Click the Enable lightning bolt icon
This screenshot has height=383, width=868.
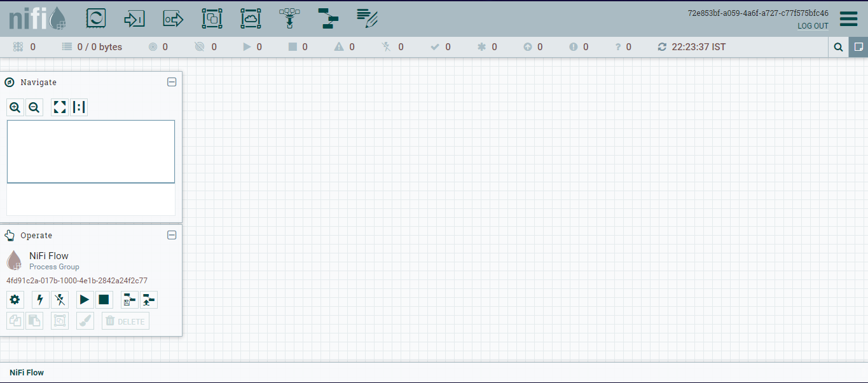(41, 300)
